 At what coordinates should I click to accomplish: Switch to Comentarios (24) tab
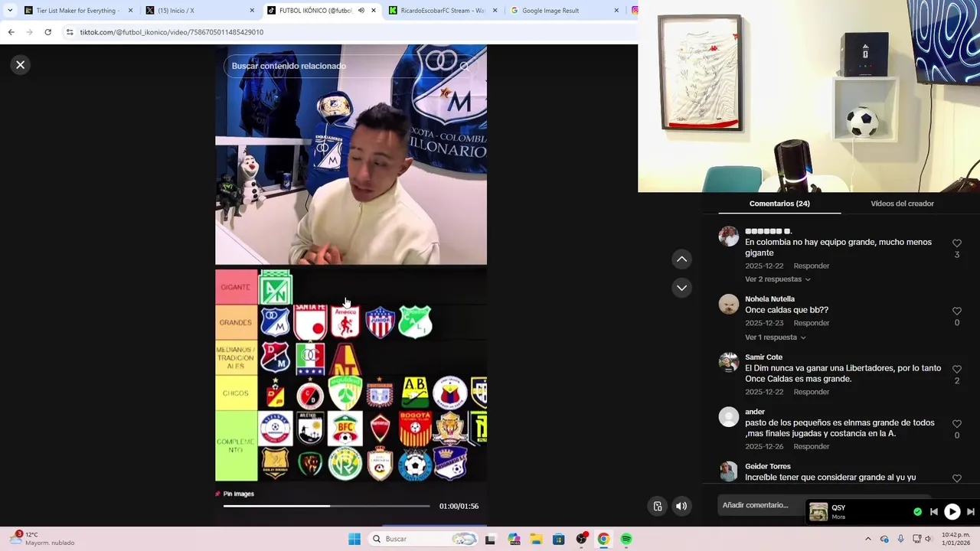tap(779, 204)
